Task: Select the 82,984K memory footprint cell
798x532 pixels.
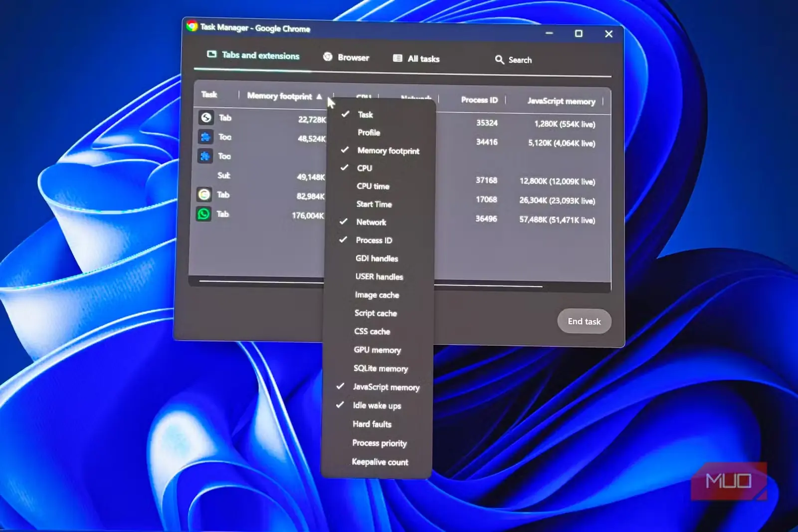Action: (311, 196)
